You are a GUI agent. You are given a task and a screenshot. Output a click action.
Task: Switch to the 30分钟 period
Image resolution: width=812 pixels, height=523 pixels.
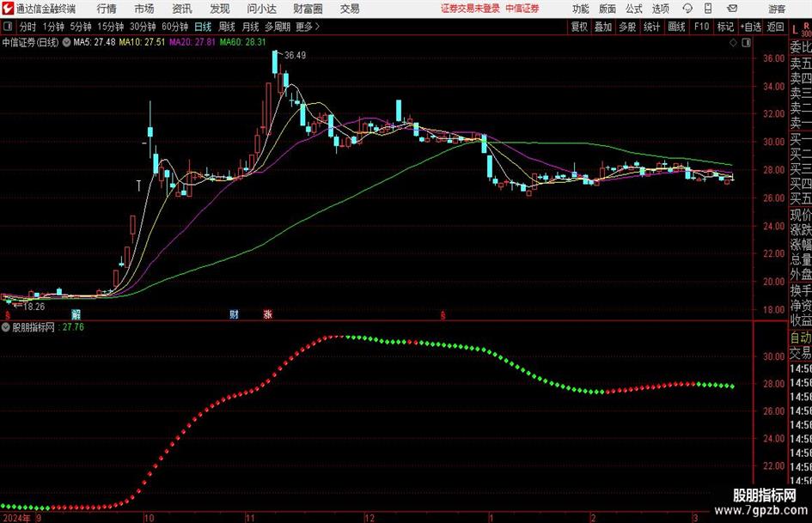point(143,27)
